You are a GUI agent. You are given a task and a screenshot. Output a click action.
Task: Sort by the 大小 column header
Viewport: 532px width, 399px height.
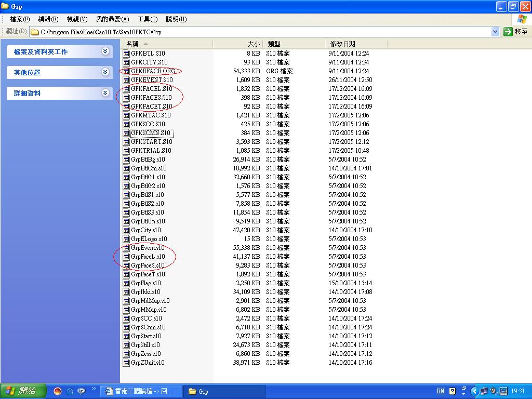click(x=237, y=44)
